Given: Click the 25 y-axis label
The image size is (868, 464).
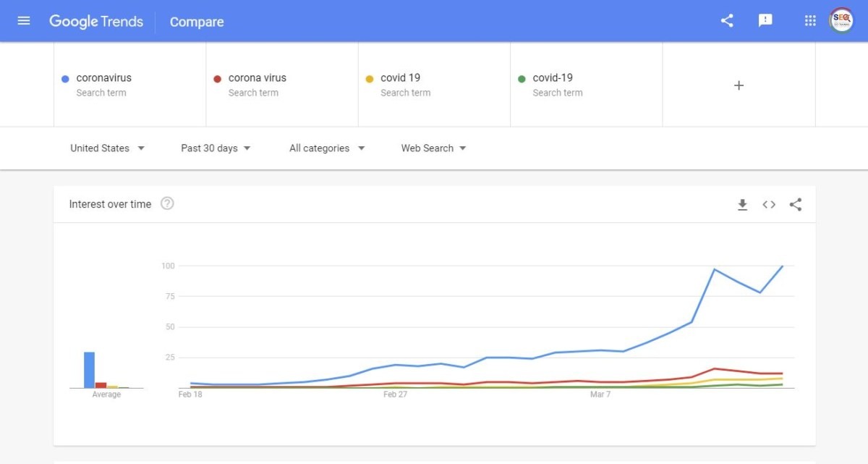Looking at the screenshot, I should coord(170,358).
